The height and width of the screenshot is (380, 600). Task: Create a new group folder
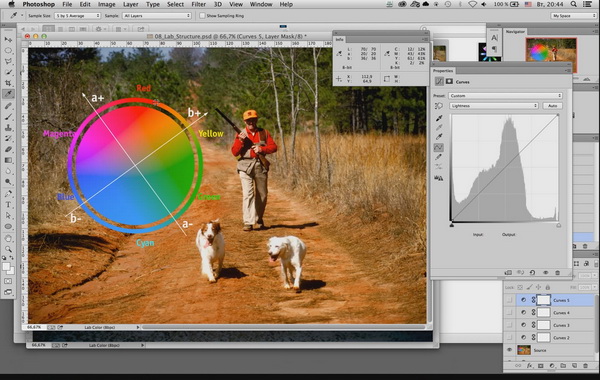point(563,365)
